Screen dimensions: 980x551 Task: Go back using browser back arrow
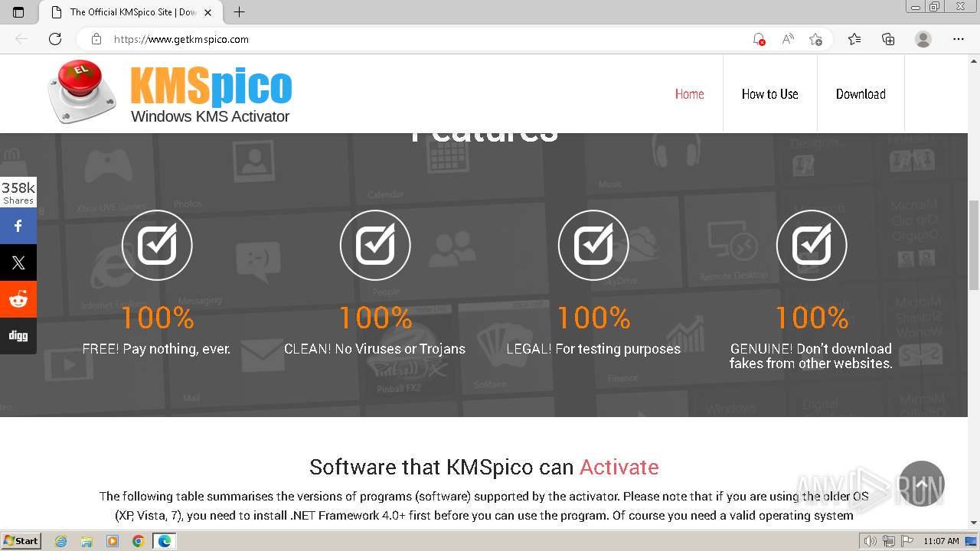coord(21,39)
